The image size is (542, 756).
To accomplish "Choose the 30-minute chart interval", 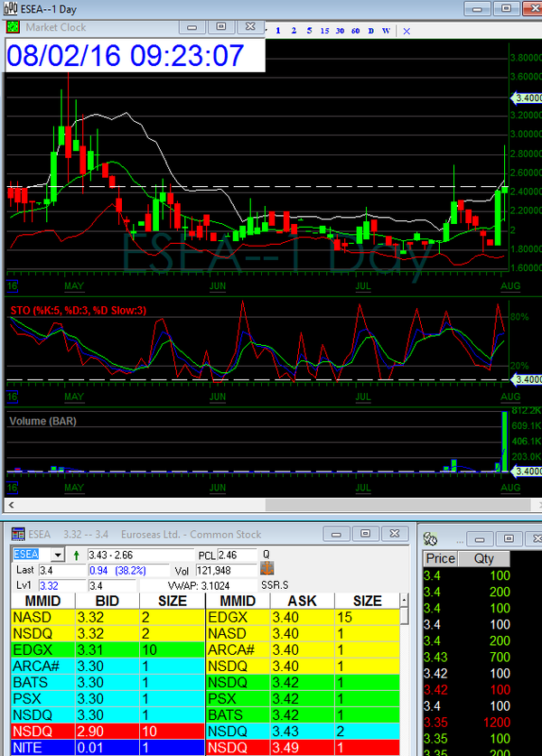I will pos(340,30).
